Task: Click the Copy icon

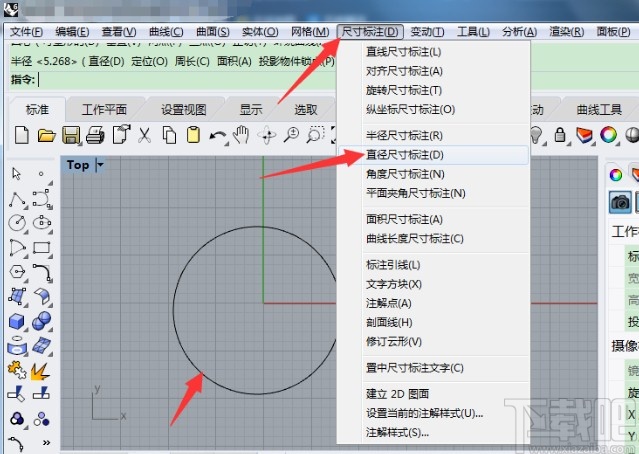Action: point(169,135)
